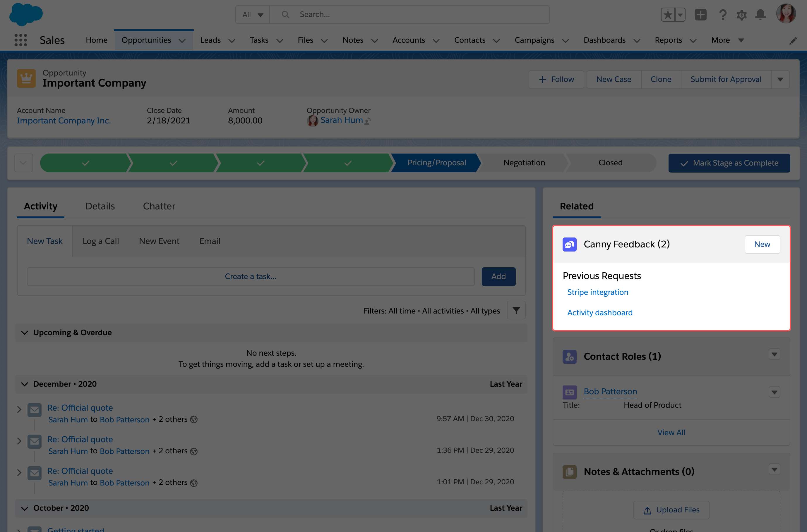Open the Accounts navigation tab
Image resolution: width=807 pixels, height=532 pixels.
(x=409, y=40)
